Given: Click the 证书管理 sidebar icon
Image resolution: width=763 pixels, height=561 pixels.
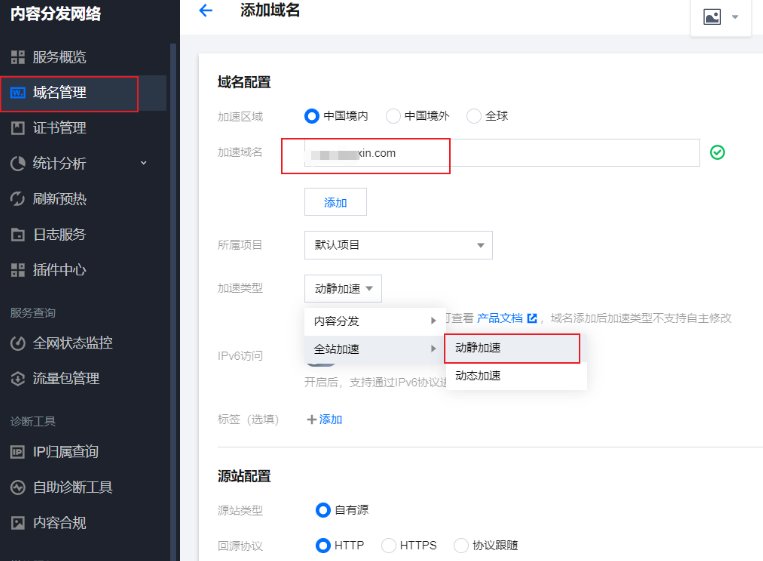Looking at the screenshot, I should click(18, 128).
